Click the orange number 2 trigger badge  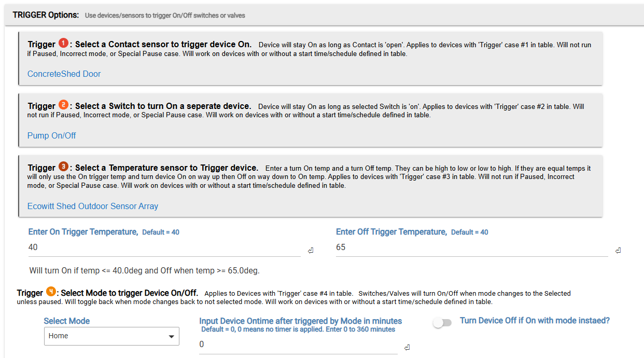[63, 105]
